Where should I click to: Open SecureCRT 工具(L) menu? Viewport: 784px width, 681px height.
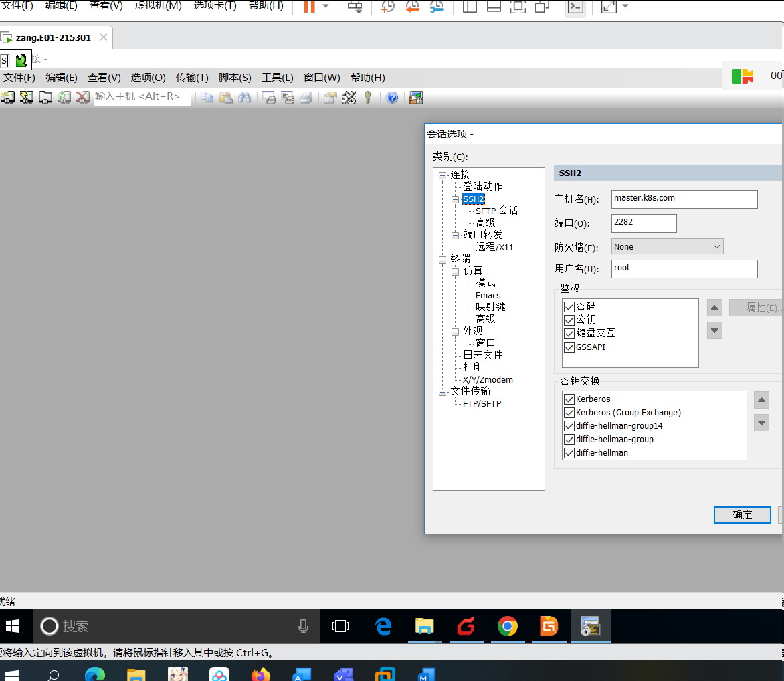(x=278, y=78)
